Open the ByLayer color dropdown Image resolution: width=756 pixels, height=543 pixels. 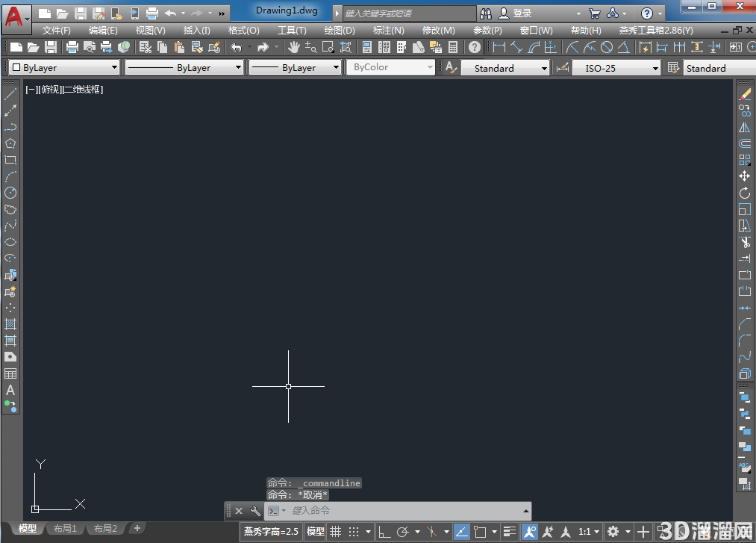pyautogui.click(x=63, y=67)
